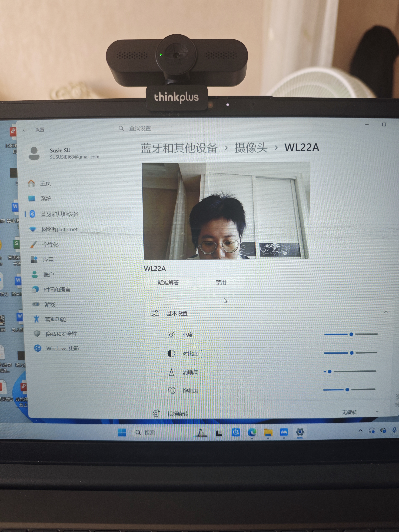Click the cloud icon in the system tray

383,431
